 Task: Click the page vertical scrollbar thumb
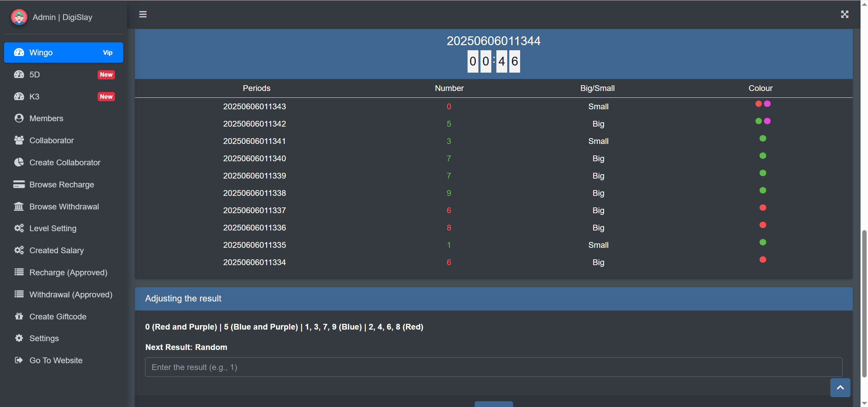(x=864, y=304)
